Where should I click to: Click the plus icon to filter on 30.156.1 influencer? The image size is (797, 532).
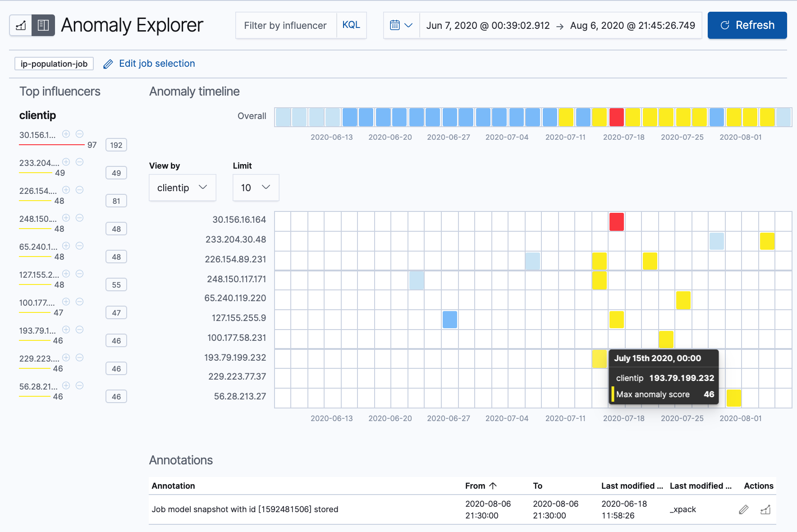point(66,134)
